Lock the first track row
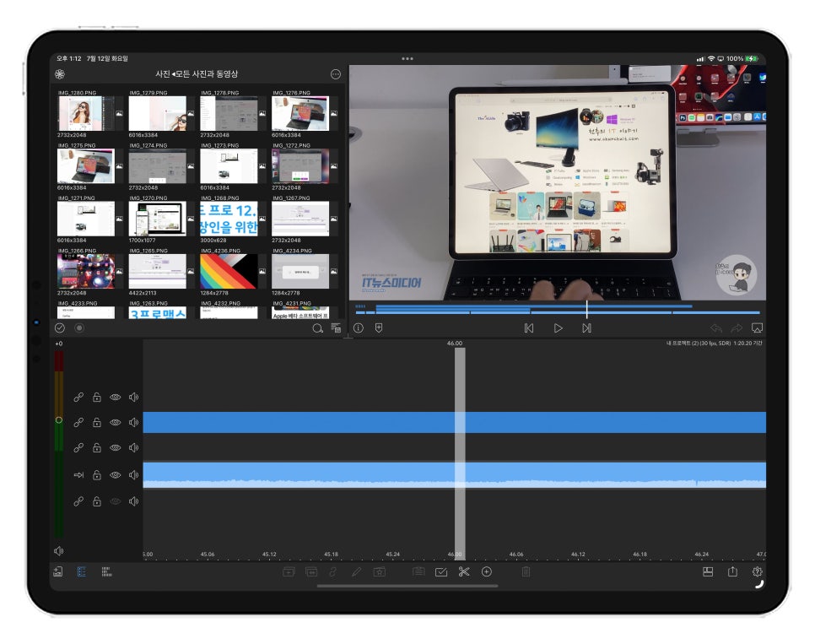This screenshot has height=644, width=815. click(97, 397)
